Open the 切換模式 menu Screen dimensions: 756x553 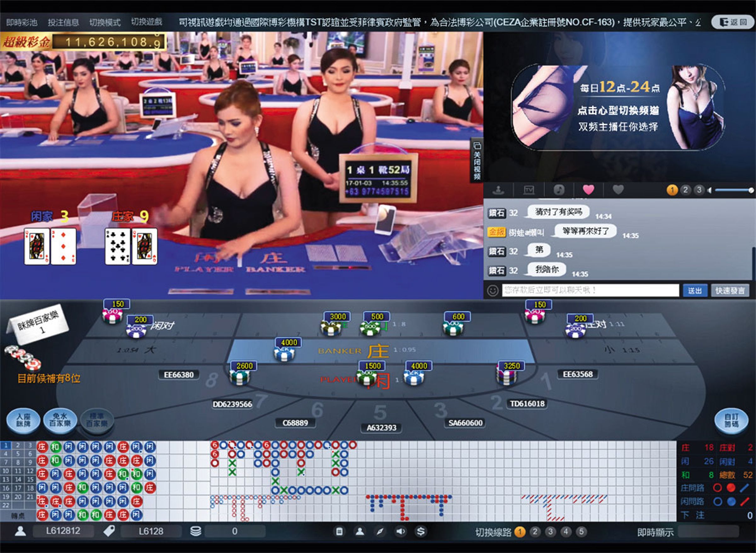pyautogui.click(x=105, y=22)
